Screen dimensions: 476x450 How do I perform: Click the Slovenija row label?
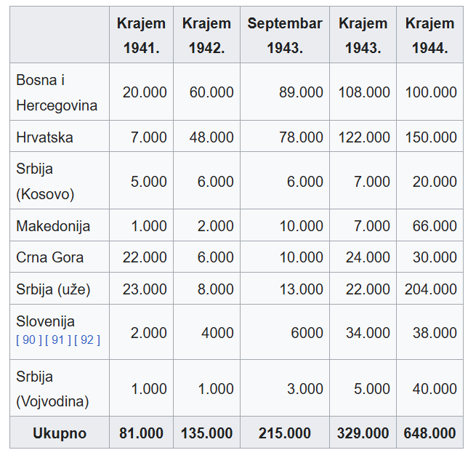pyautogui.click(x=45, y=321)
